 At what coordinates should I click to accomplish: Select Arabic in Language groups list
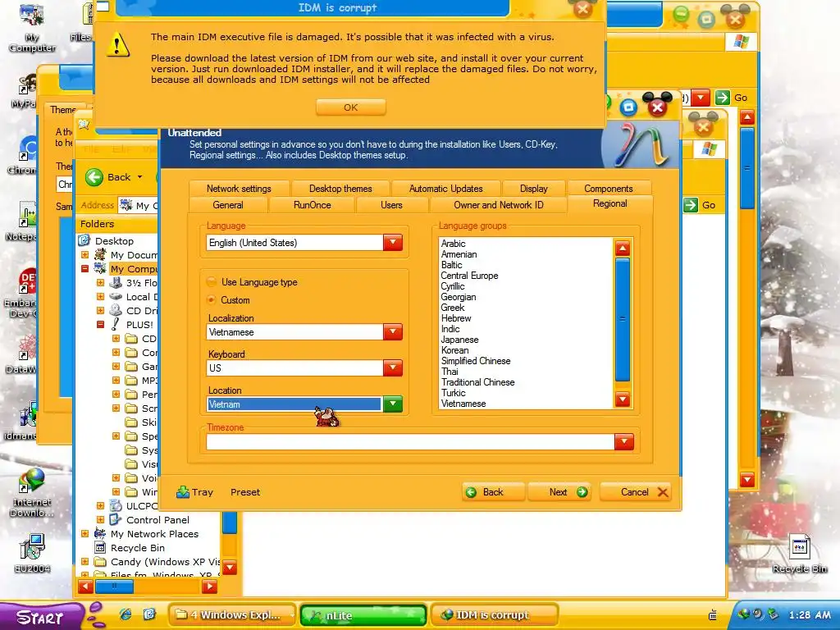[453, 243]
